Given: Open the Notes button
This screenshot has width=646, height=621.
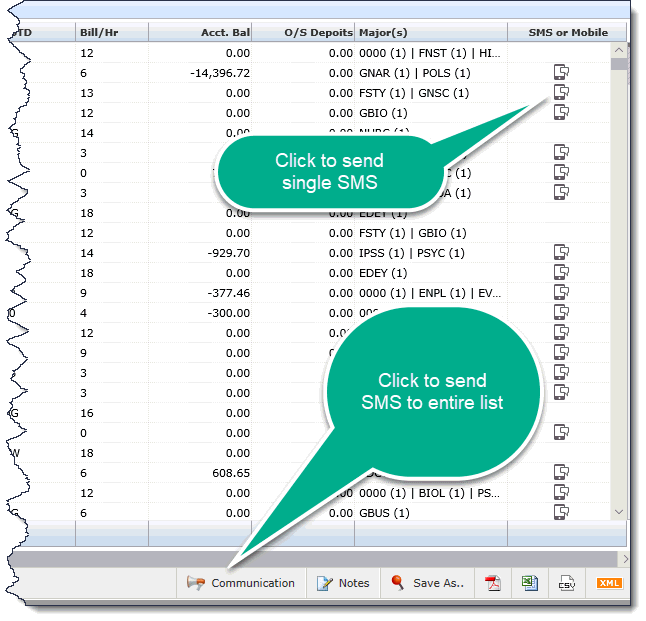Looking at the screenshot, I should (x=343, y=583).
